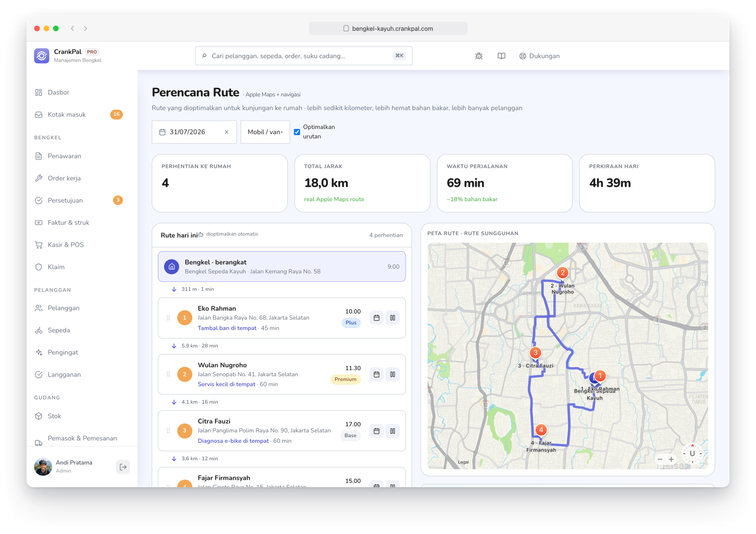Toggle the Optimalkan urutan checkbox
Screen dimensions: 756x534
tap(297, 132)
